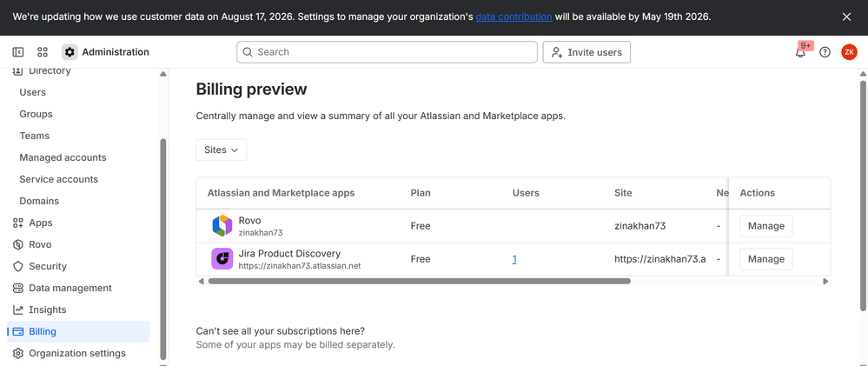Viewport: 868px width, 366px height.
Task: Open the ZK profile avatar
Action: point(849,52)
